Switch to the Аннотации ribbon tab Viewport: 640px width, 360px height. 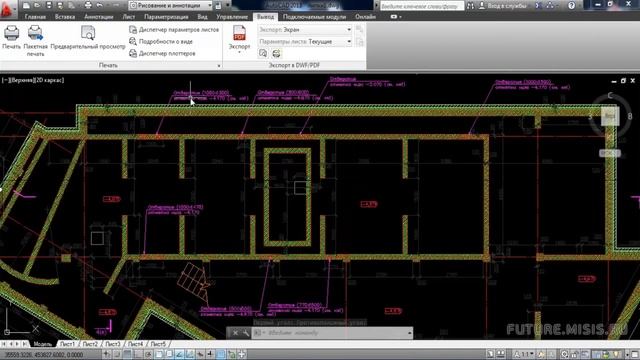(99, 17)
